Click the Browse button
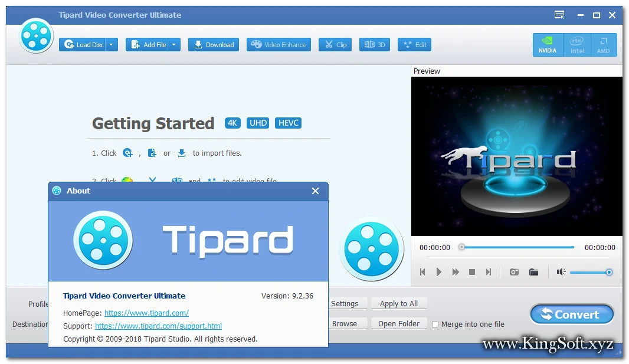This screenshot has height=364, width=629. [348, 323]
